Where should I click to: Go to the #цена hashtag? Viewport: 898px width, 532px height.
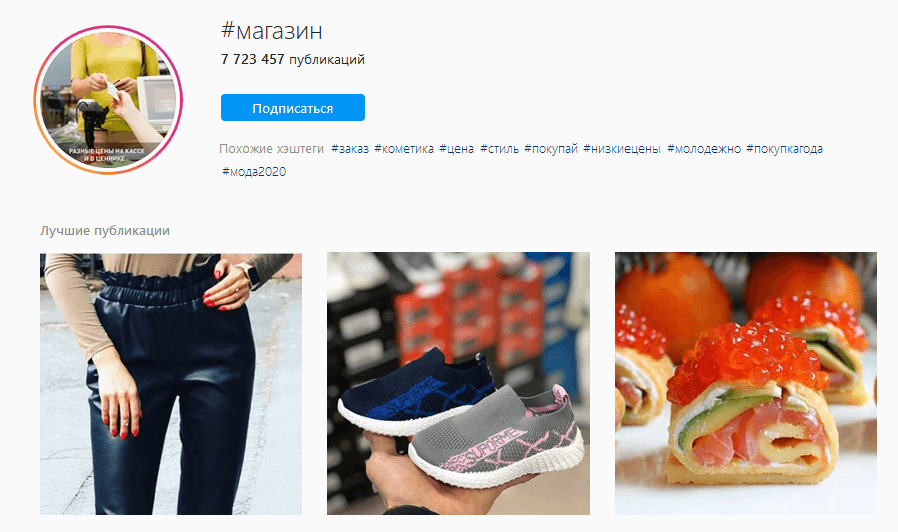pos(456,149)
